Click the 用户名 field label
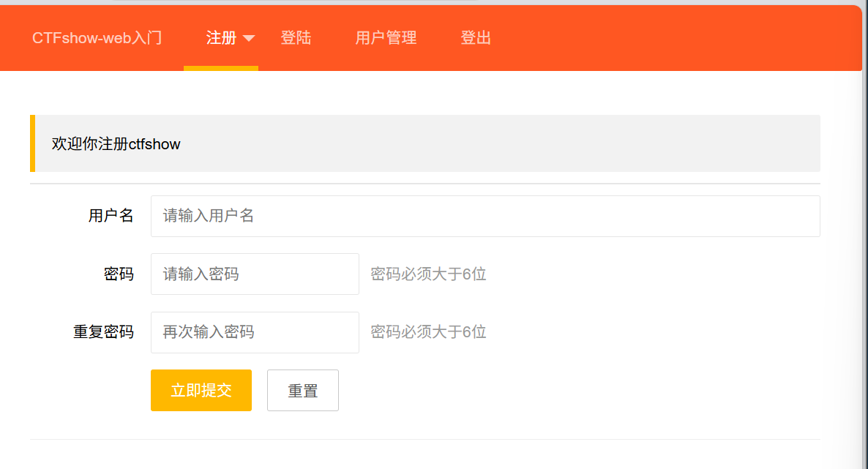 (111, 216)
